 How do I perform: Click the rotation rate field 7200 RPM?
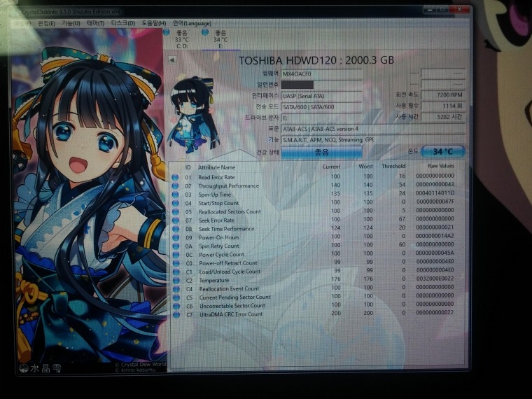(443, 95)
